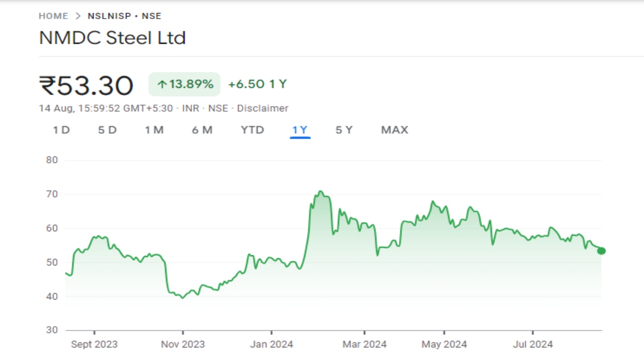Click the 80 y-axis label
Image resolution: width=644 pixels, height=362 pixels.
(52, 160)
